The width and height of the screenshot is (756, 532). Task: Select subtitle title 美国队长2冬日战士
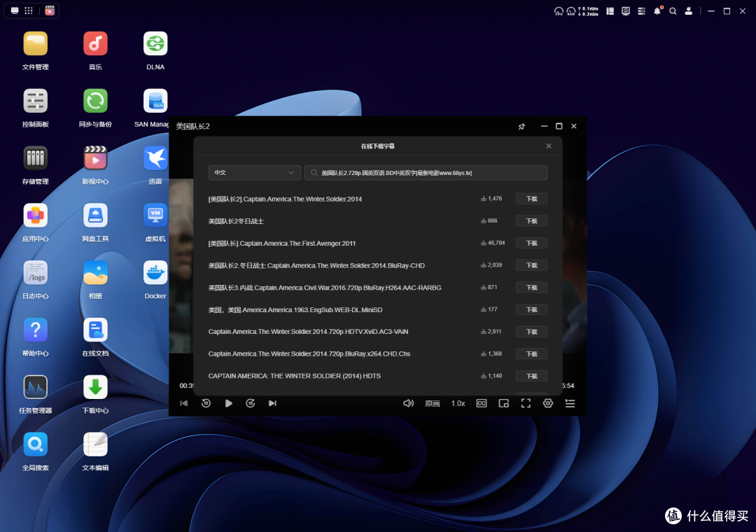[x=236, y=221]
